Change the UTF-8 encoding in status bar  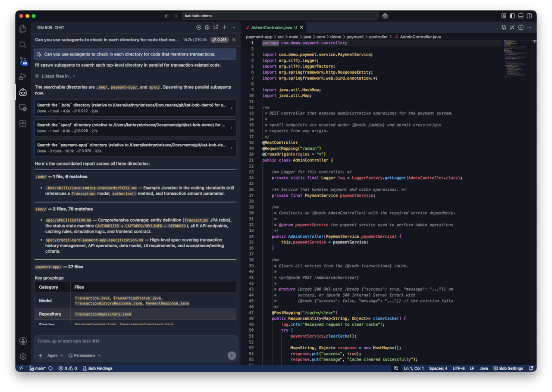point(458,368)
